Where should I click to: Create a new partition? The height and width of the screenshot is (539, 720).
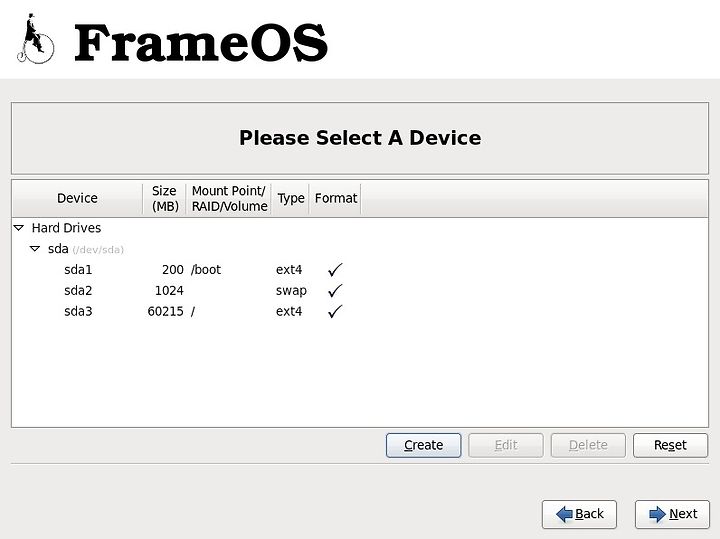[423, 445]
